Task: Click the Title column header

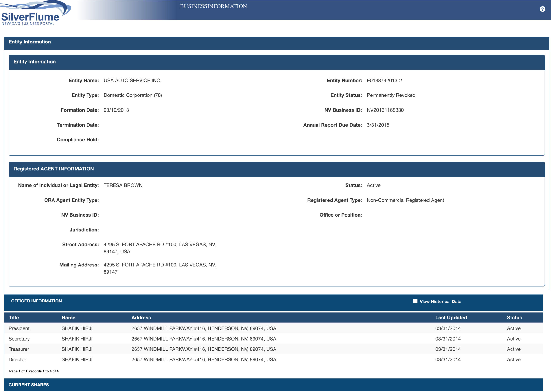Action: coord(14,318)
